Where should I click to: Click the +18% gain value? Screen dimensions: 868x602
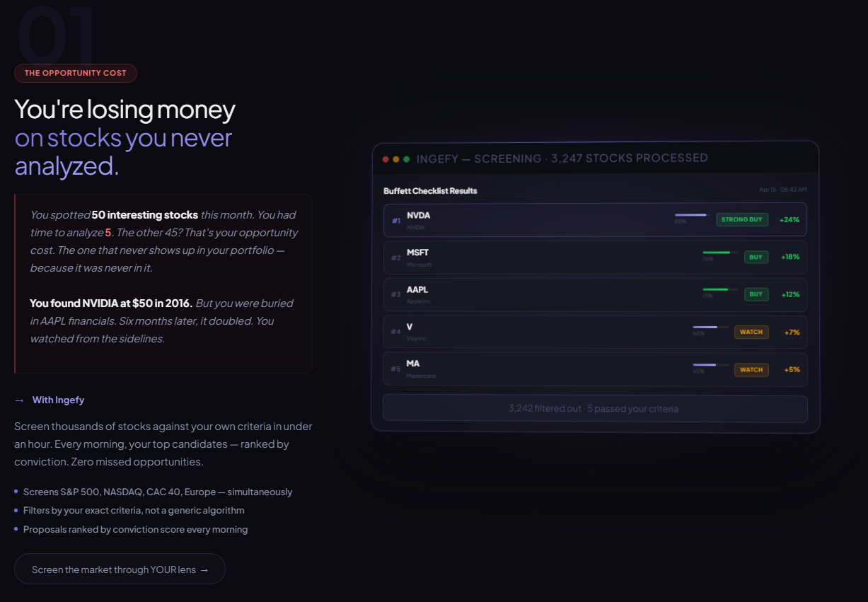pyautogui.click(x=790, y=257)
